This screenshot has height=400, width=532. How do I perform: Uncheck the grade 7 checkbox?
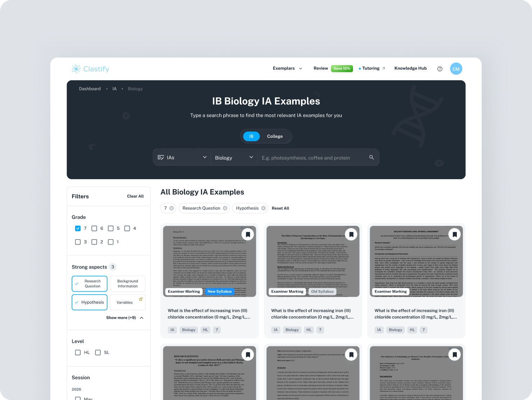(78, 228)
